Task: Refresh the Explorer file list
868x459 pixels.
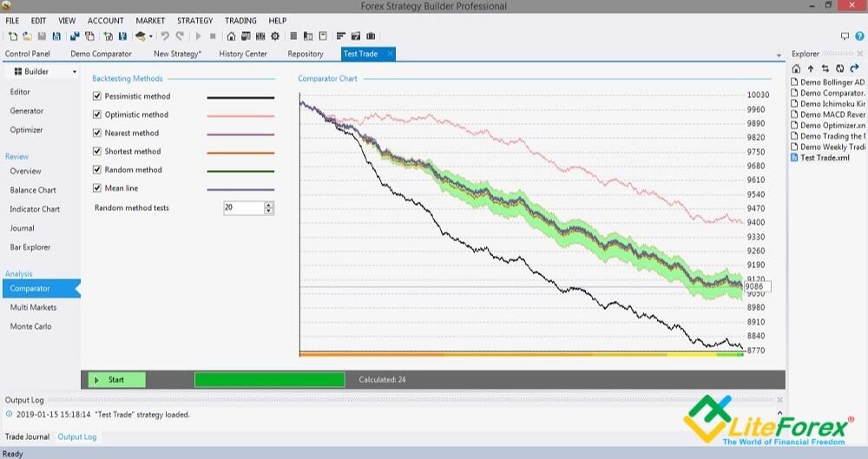Action: coord(839,69)
